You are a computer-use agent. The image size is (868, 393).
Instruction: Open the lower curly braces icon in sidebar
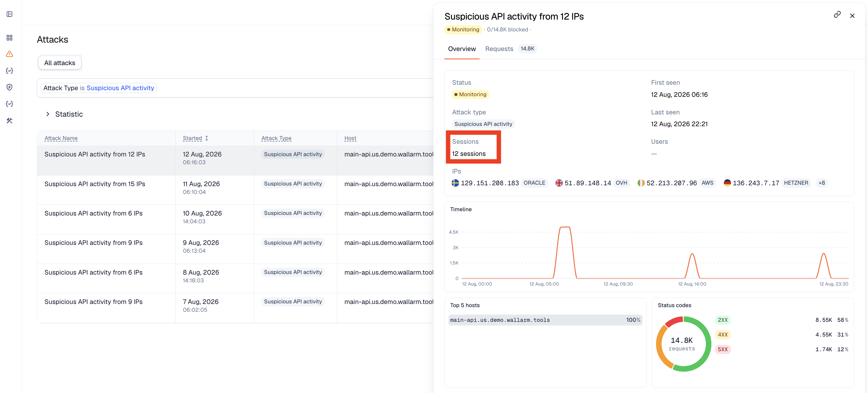(x=10, y=104)
